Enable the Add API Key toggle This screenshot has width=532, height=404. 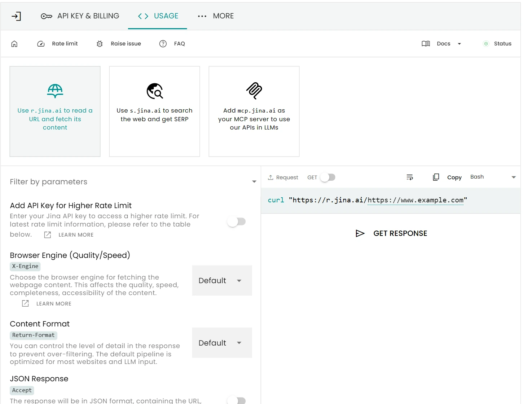click(237, 221)
